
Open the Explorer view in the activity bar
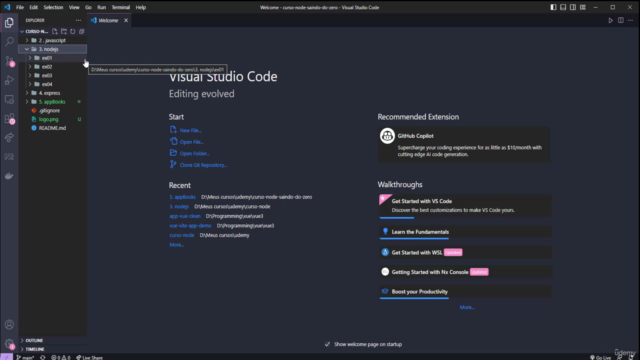[9, 22]
